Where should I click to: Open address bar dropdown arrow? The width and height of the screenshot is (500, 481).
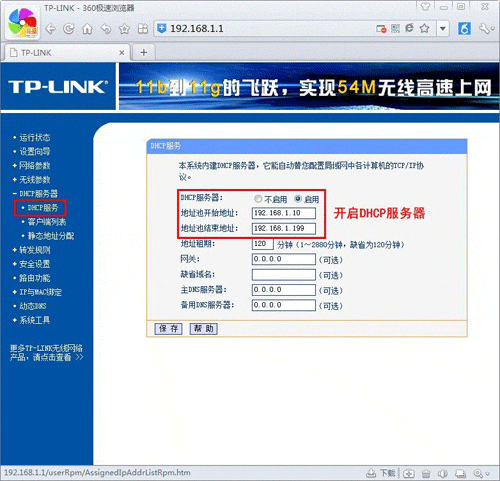(x=443, y=29)
